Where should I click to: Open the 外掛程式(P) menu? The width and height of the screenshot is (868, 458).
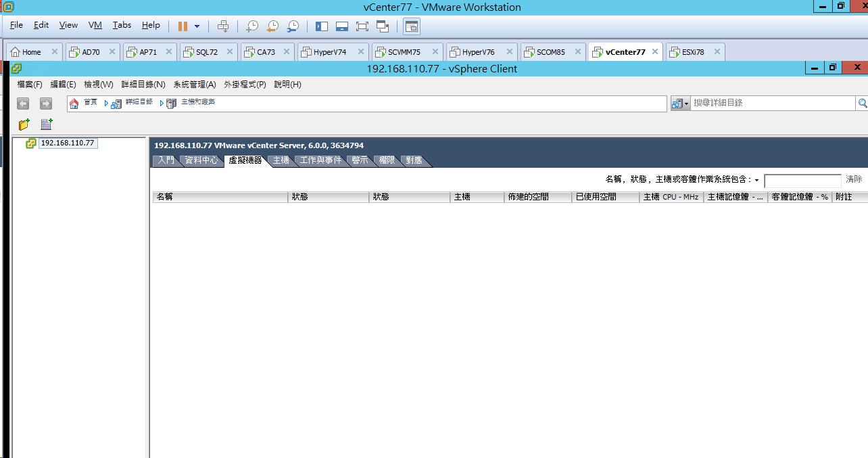coord(245,85)
